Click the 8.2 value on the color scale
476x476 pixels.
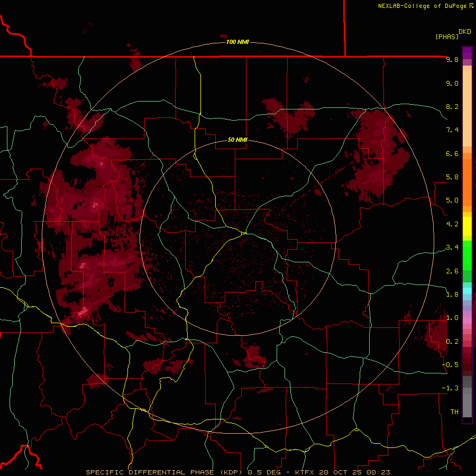tap(452, 106)
